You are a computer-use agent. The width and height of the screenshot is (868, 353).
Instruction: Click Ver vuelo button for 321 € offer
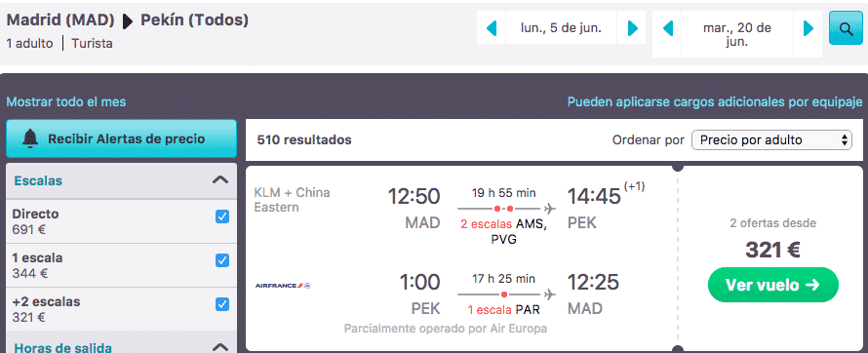pos(772,285)
